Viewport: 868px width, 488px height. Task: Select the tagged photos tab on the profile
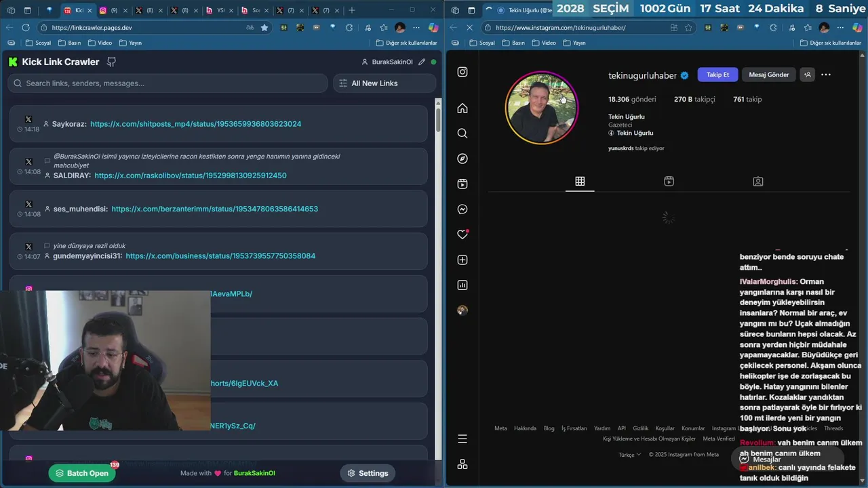coord(758,181)
